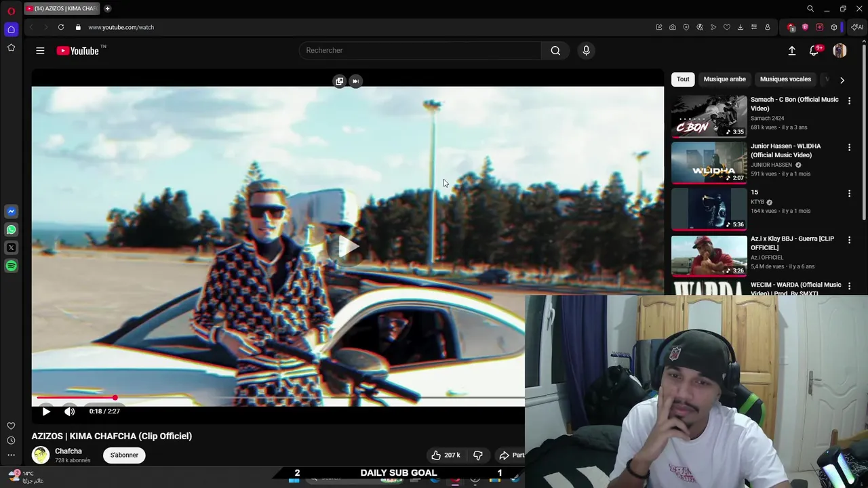
Task: Open Junior Hassen - WLIDHA video title
Action: point(785,150)
